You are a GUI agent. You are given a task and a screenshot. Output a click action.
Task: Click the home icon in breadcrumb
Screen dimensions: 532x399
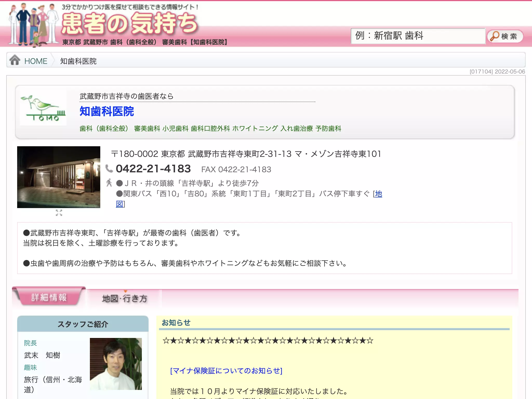[15, 60]
